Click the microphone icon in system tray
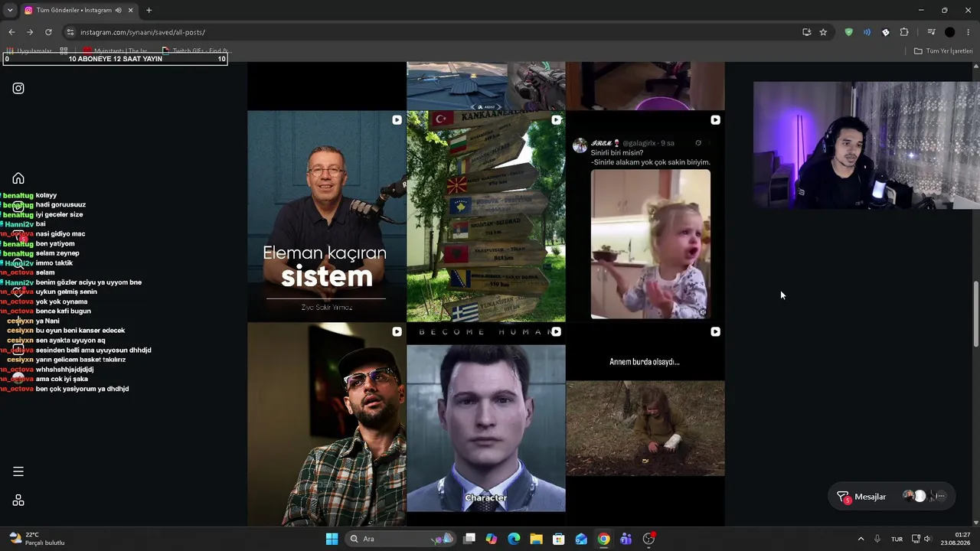 [x=877, y=539]
